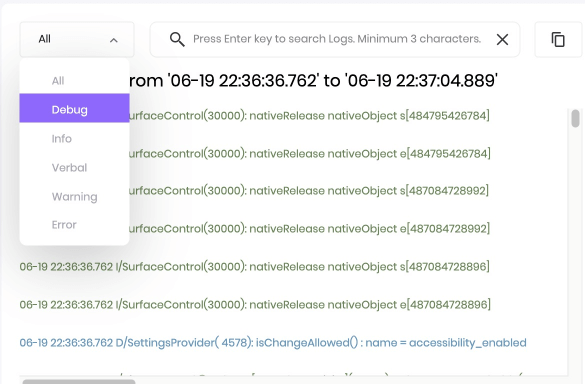Click log line nativeObject e[487084728992]
Screen dimensions: 585x384
point(309,228)
